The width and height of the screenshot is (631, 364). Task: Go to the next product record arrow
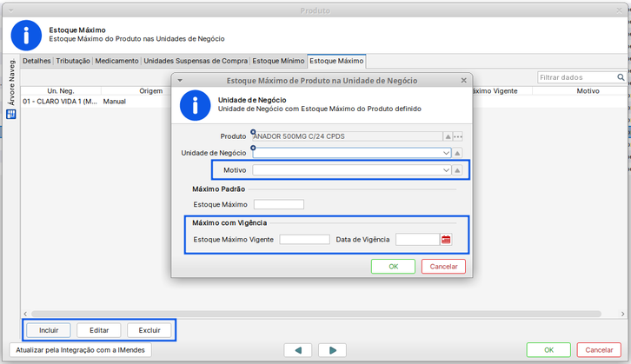(x=332, y=350)
